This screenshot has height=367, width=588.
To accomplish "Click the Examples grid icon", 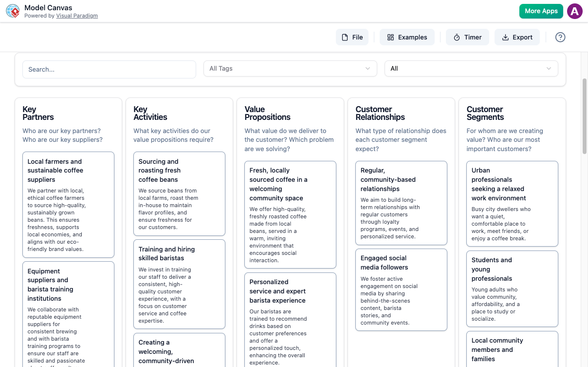I will pos(390,37).
